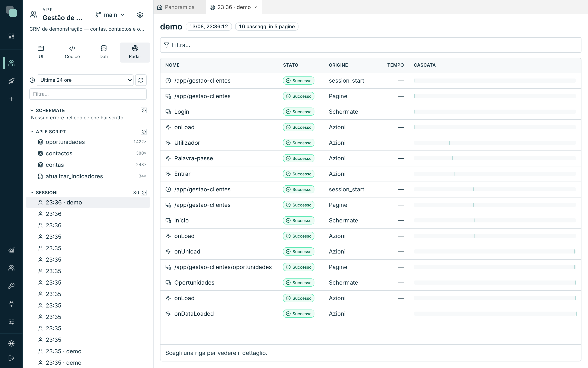Open the contactos API item
This screenshot has height=368, width=588.
(x=88, y=153)
